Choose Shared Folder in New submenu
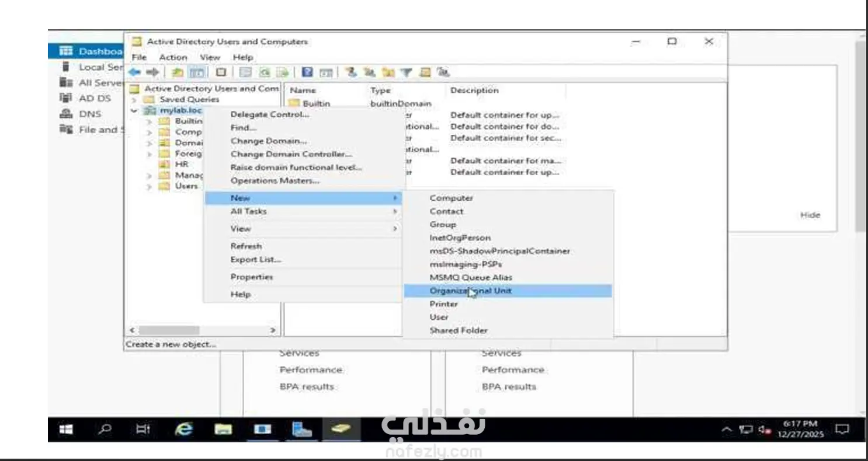 [x=508, y=330]
